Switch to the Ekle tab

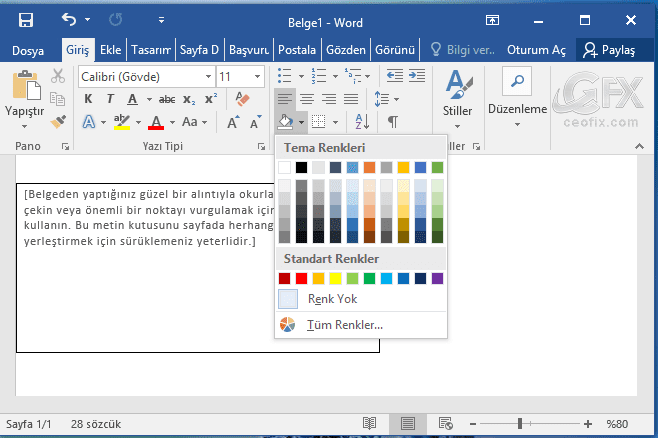pyautogui.click(x=110, y=50)
